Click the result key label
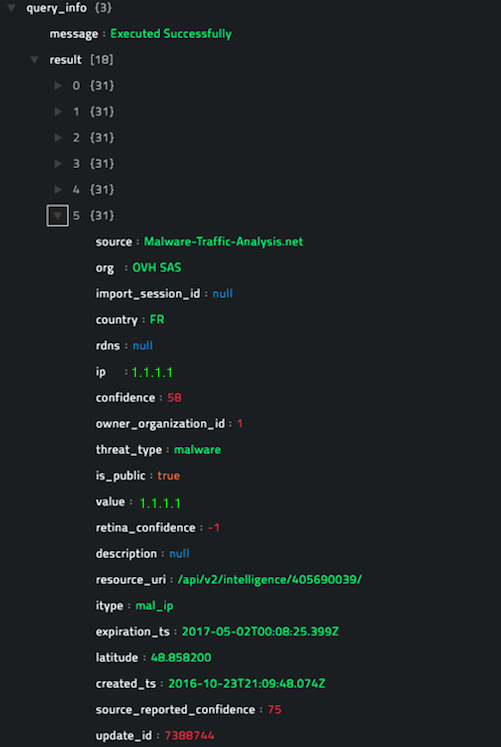Image resolution: width=501 pixels, height=747 pixels. pos(66,60)
